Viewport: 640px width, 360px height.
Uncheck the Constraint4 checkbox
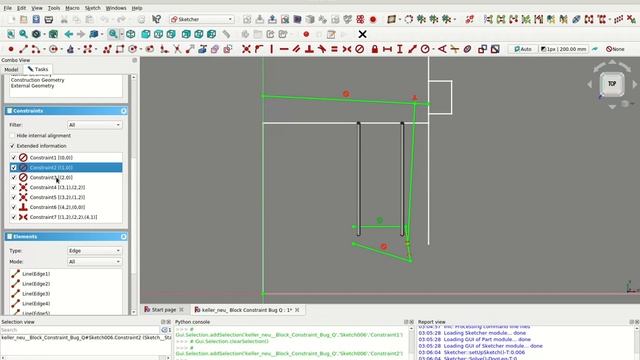[13, 187]
